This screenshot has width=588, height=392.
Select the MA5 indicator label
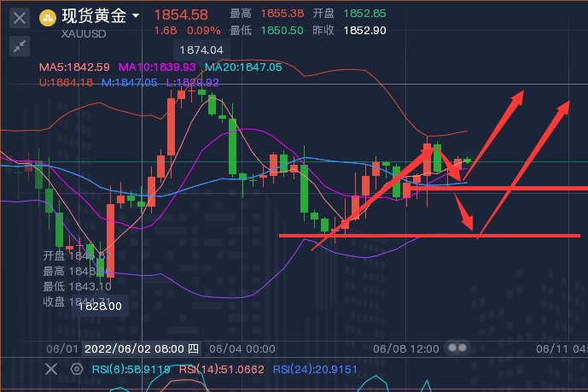(74, 67)
